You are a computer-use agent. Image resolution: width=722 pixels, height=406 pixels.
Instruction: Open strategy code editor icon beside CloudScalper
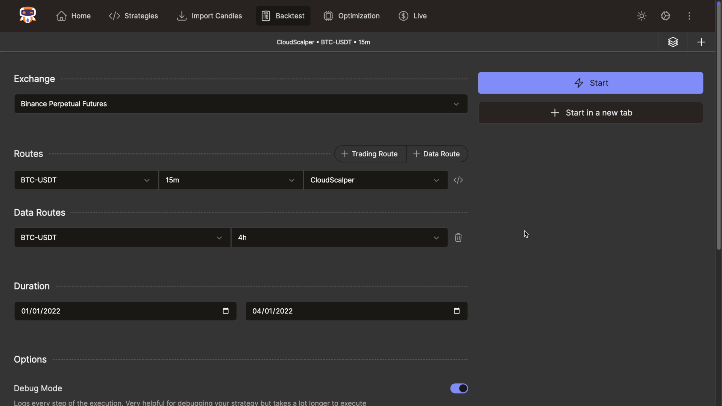pos(458,180)
